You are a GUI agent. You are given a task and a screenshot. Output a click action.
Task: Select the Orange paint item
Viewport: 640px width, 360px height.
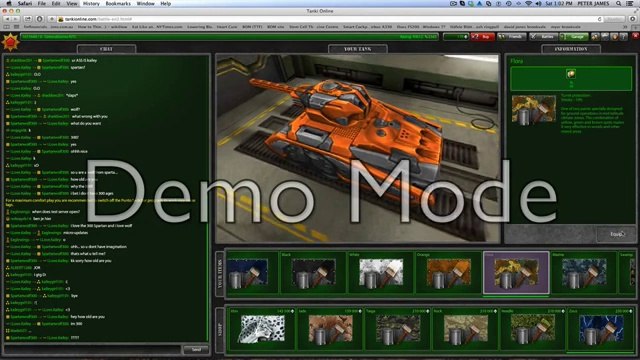[x=448, y=272]
